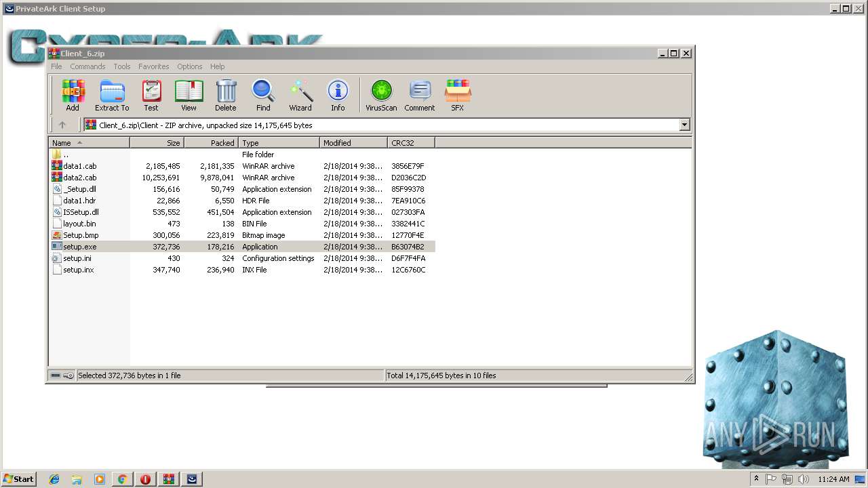Run the Test archive tool
This screenshot has width=868, height=488.
click(x=151, y=95)
